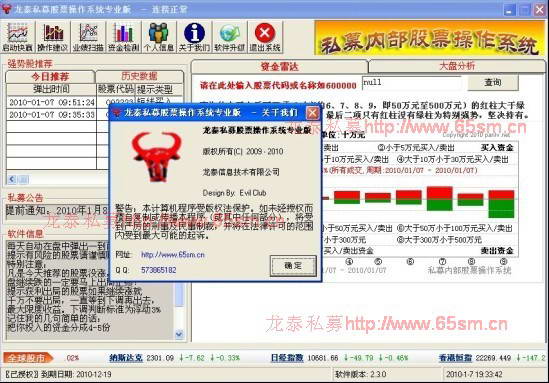Open 个人信息 people icon
The width and height of the screenshot is (549, 383).
159,37
